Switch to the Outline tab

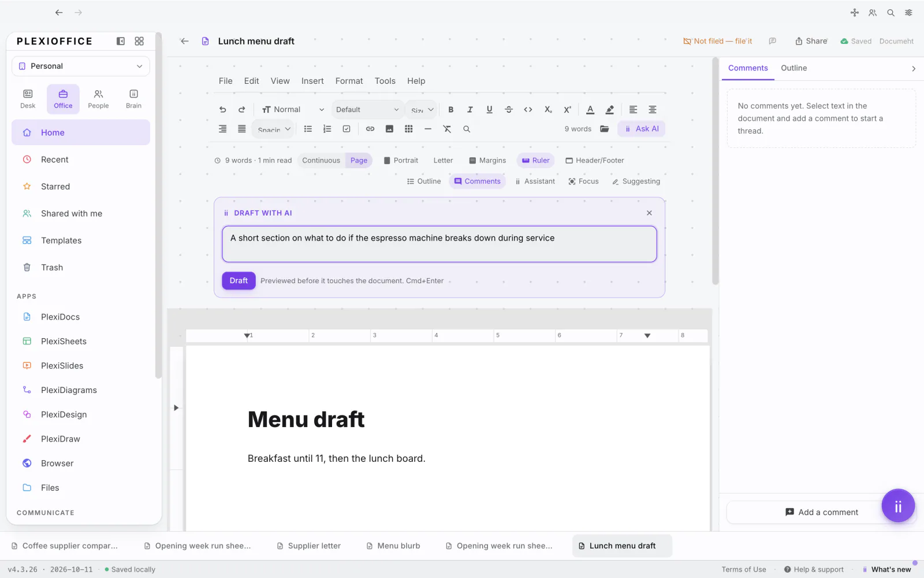tap(794, 68)
